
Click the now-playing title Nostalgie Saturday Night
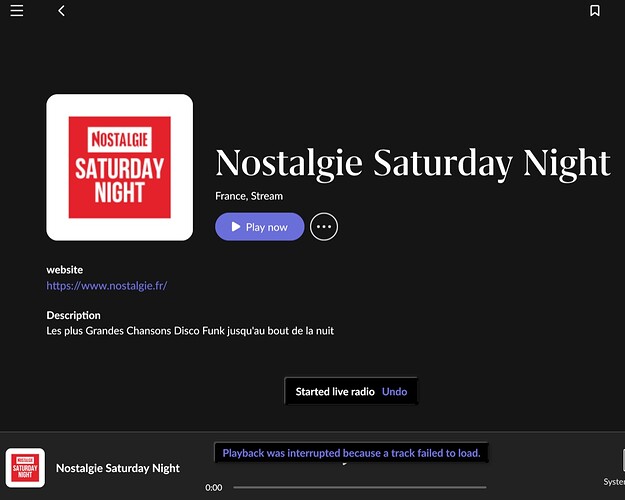click(118, 468)
